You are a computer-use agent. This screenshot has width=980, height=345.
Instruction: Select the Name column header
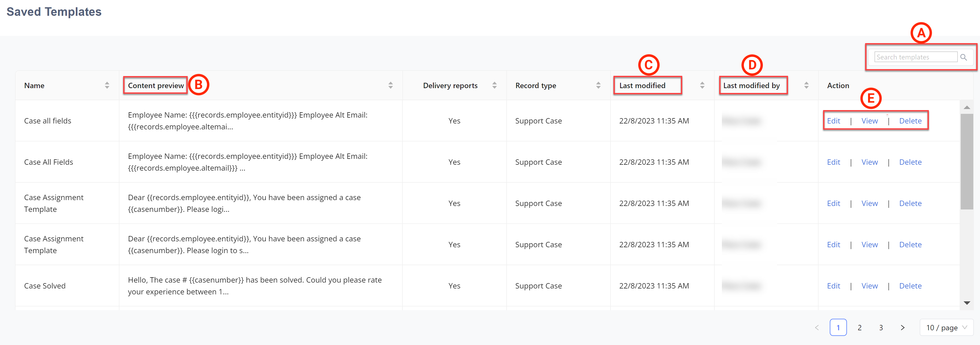click(x=34, y=85)
